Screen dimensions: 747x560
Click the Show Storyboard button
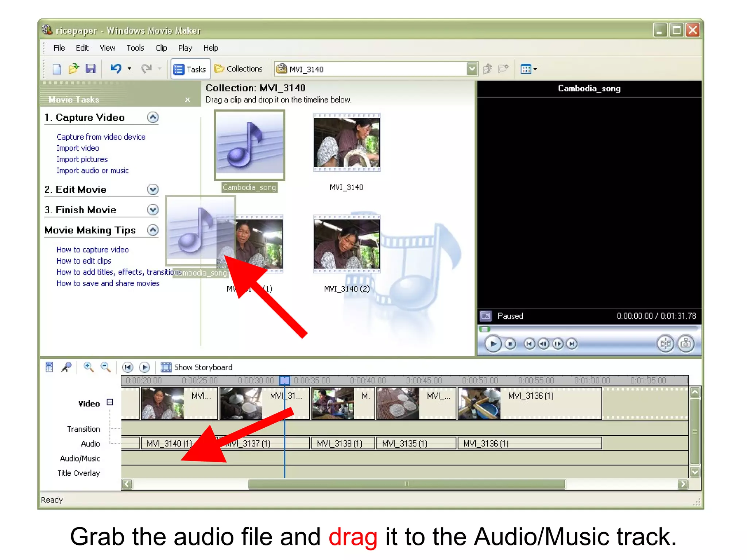[197, 367]
